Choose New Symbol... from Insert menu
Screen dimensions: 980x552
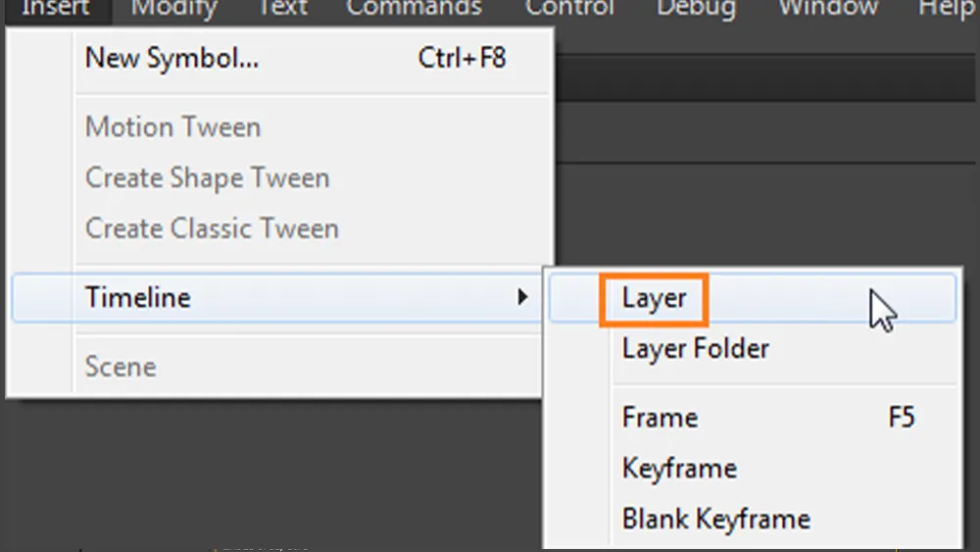[x=172, y=58]
